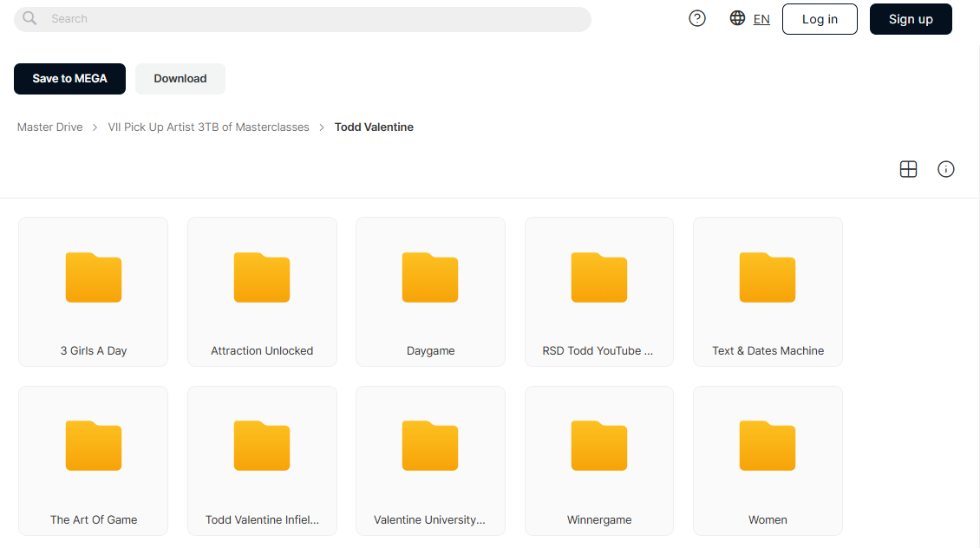Focus the Search input field
This screenshot has height=548, width=980.
(x=303, y=19)
